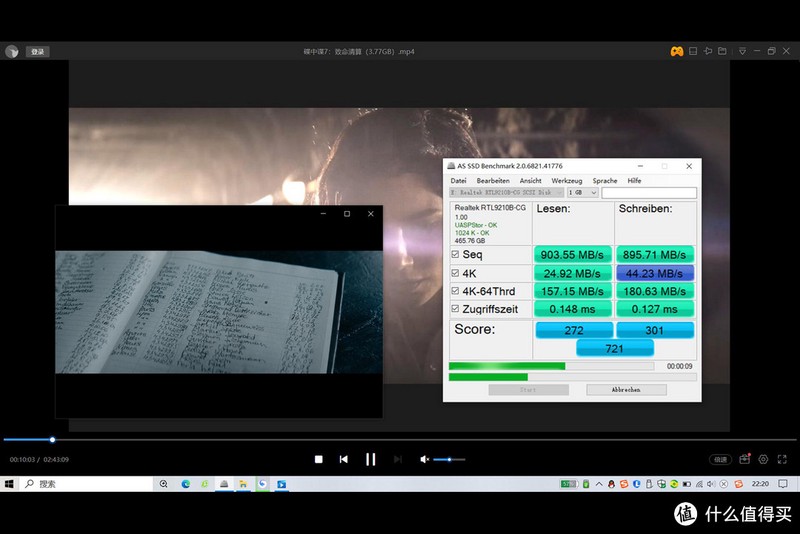Click the Zugriffszeit read 0.148 ms result

(x=572, y=309)
